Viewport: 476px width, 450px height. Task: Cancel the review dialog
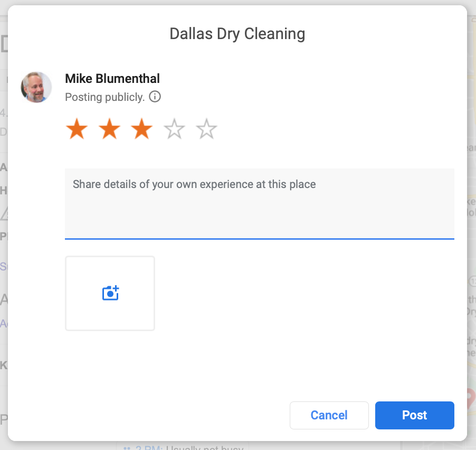(x=329, y=415)
